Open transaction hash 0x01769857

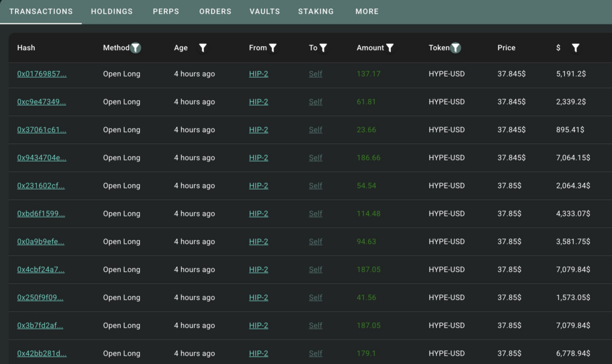pos(41,74)
